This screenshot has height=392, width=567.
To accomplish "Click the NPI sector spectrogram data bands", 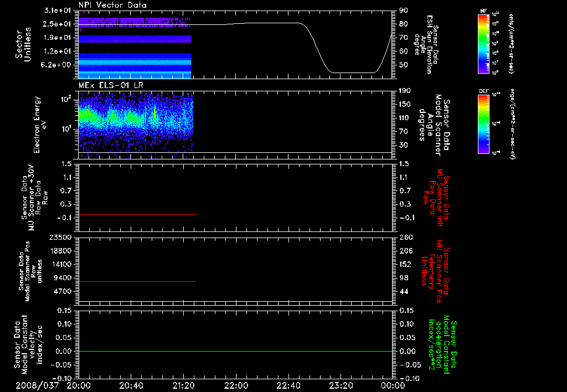I will [135, 48].
